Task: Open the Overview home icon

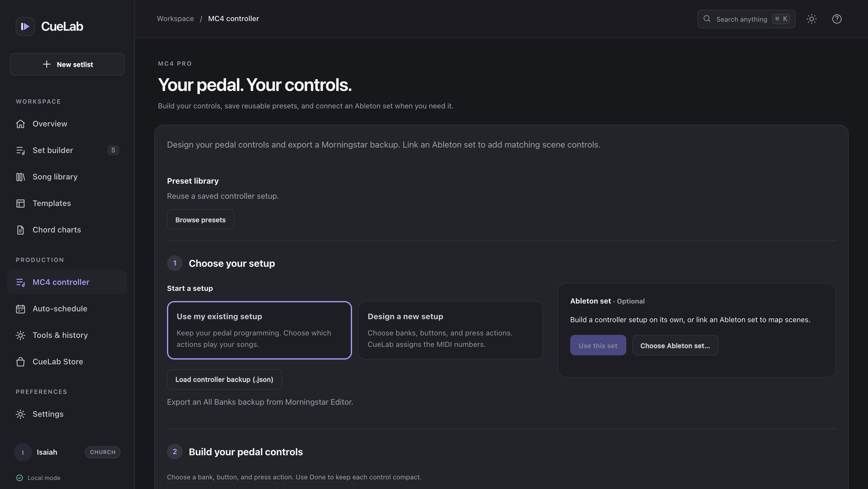Action: pyautogui.click(x=20, y=124)
